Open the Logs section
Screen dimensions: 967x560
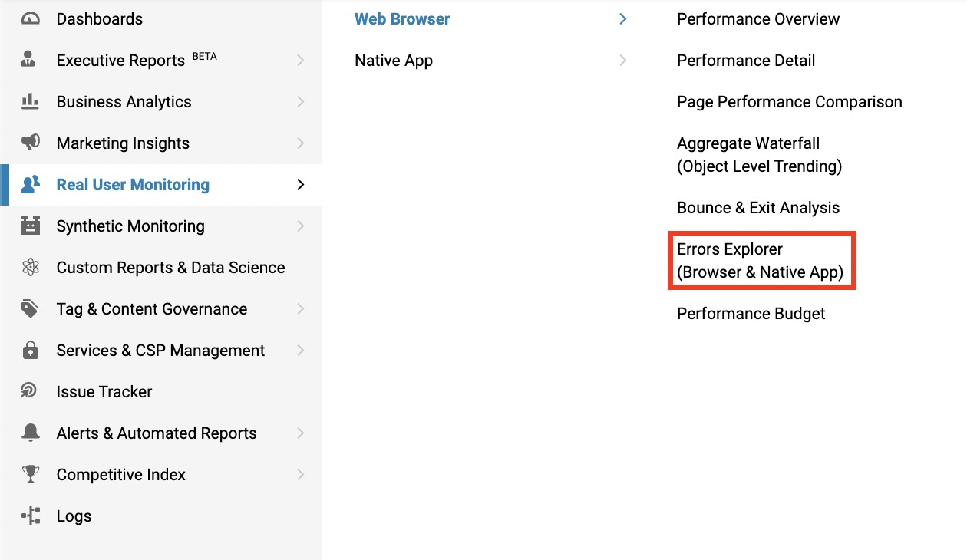[x=161, y=516]
